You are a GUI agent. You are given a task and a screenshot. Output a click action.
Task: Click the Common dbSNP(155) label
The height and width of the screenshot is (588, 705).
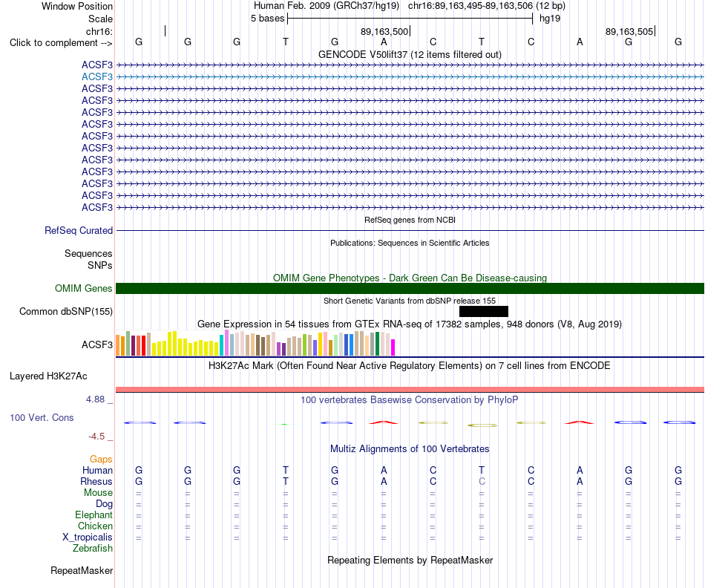coord(65,311)
